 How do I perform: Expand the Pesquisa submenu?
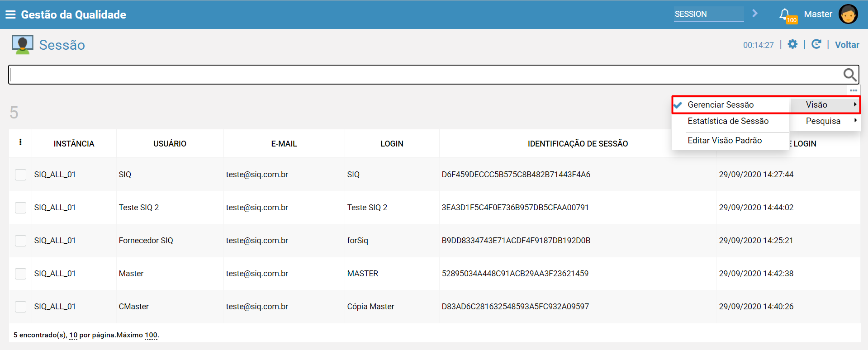[825, 121]
